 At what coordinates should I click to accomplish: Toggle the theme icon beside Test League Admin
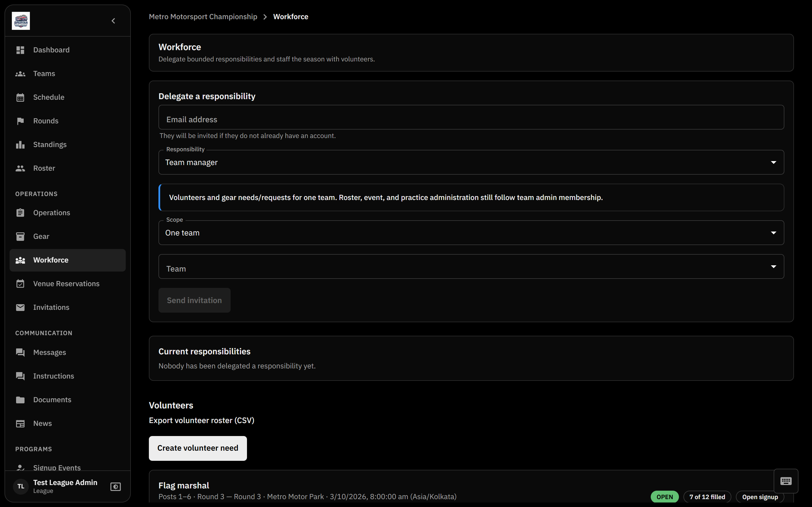coord(115,486)
